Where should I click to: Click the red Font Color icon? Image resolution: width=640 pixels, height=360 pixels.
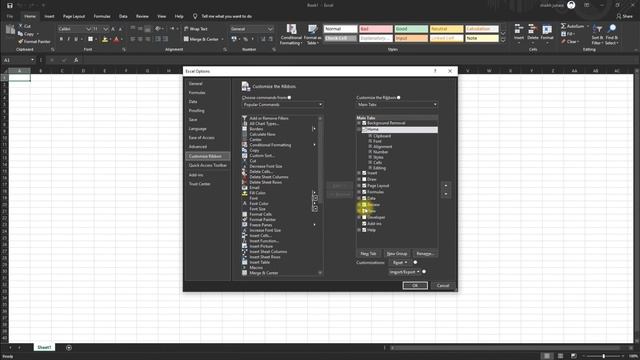(x=116, y=39)
